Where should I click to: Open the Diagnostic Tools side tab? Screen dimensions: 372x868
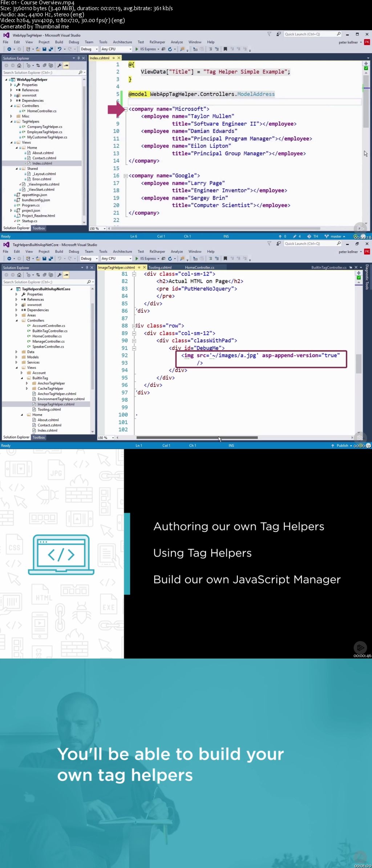[x=367, y=277]
